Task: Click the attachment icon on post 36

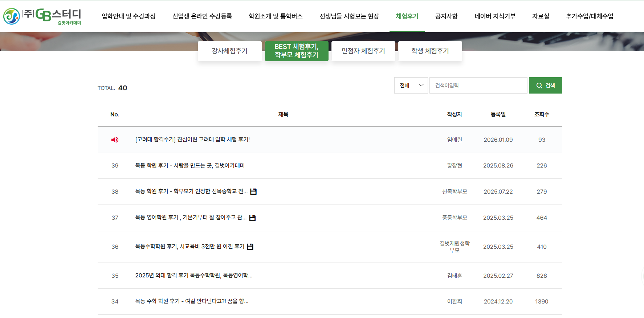Action: pos(250,247)
